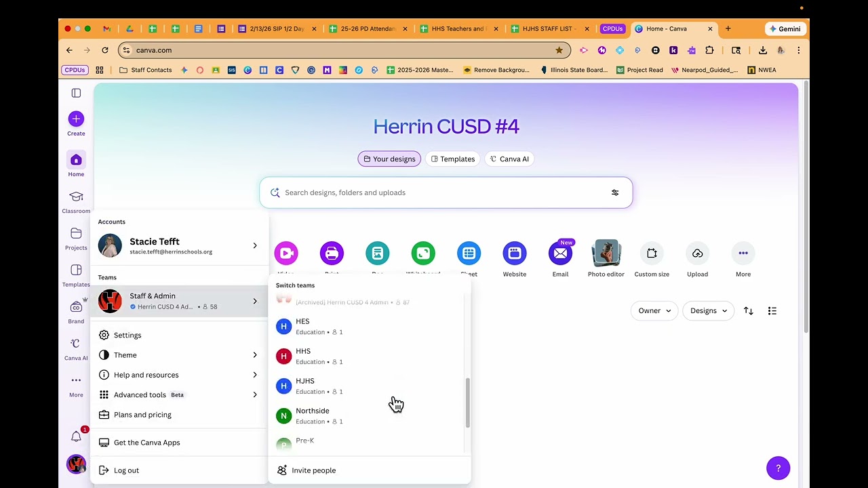The width and height of the screenshot is (868, 488).
Task: Open the Designs type dropdown
Action: [x=709, y=311]
